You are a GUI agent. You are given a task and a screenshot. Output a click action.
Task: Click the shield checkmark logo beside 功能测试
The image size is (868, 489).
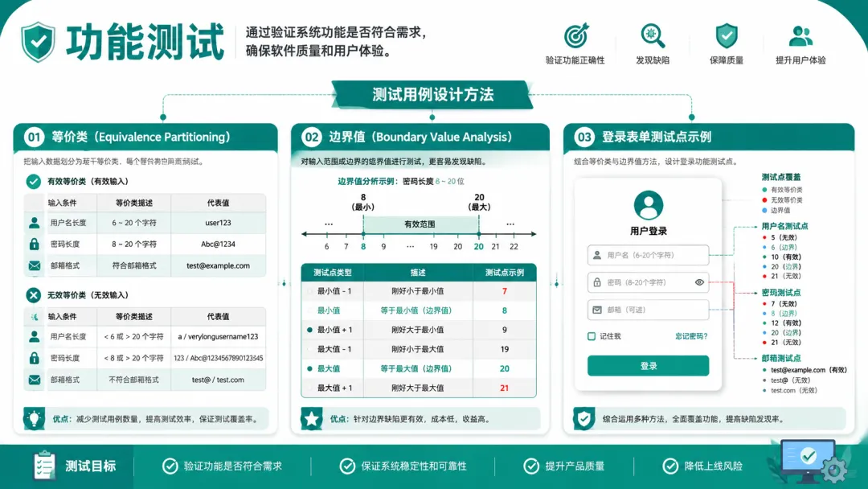(x=39, y=42)
